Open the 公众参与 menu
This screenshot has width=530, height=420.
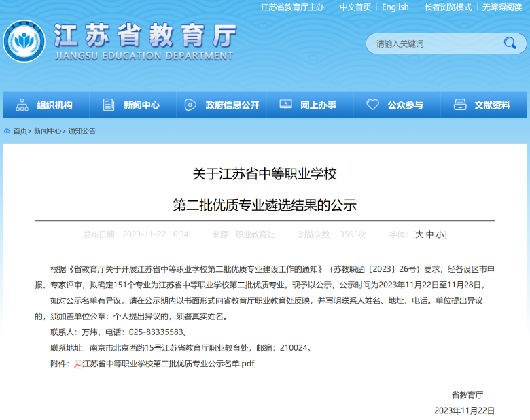(x=397, y=105)
